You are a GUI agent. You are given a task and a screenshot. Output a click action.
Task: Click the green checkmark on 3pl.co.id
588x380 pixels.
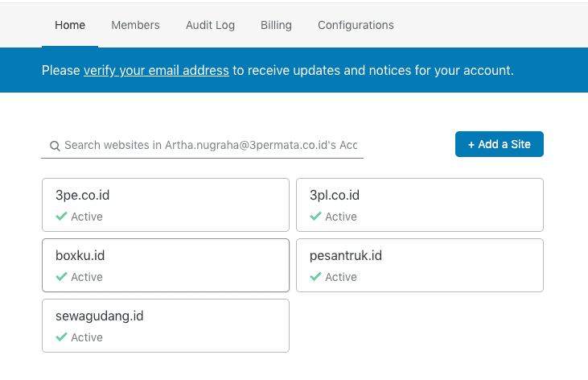pos(315,217)
